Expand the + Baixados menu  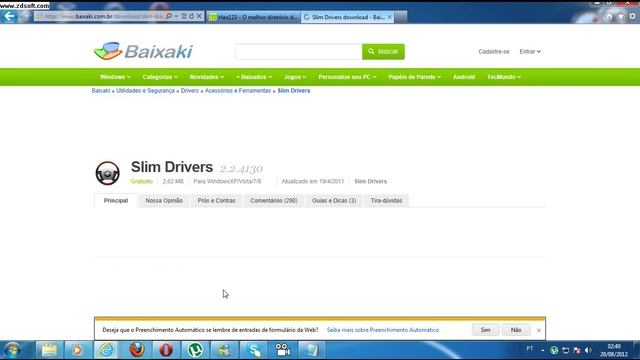(254, 77)
